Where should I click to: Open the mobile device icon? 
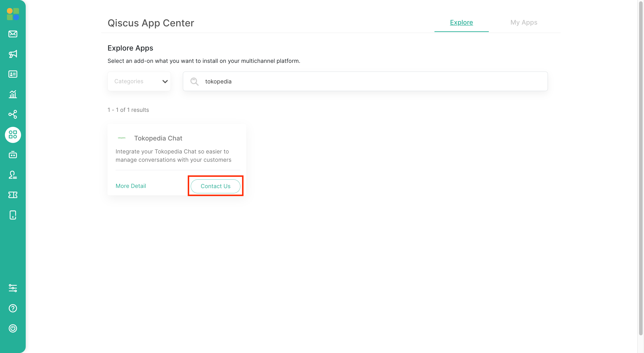(x=13, y=215)
